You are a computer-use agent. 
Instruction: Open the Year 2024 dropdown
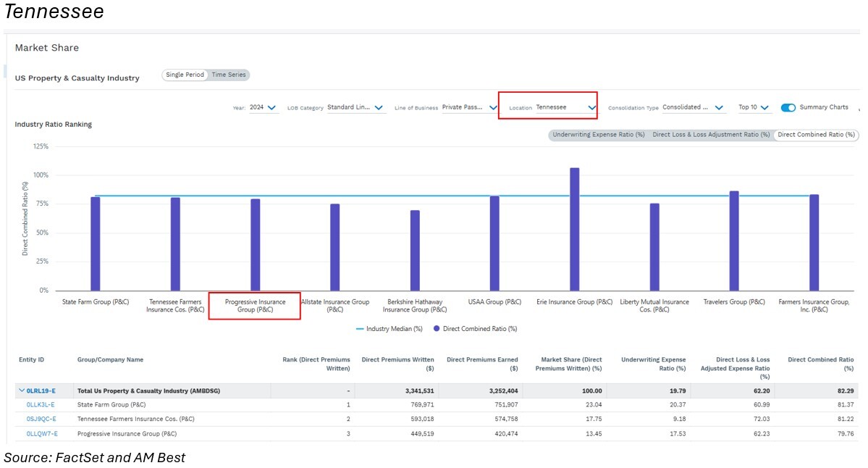[264, 108]
